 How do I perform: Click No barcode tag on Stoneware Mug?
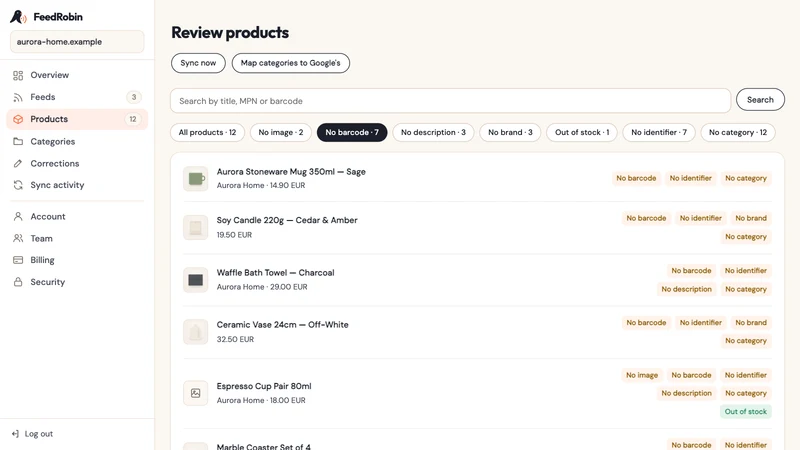pos(636,179)
